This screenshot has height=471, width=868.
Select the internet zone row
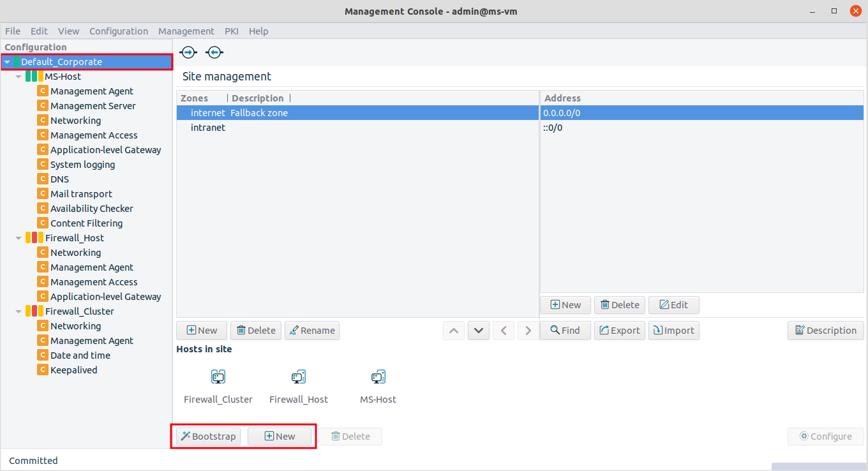coord(358,113)
